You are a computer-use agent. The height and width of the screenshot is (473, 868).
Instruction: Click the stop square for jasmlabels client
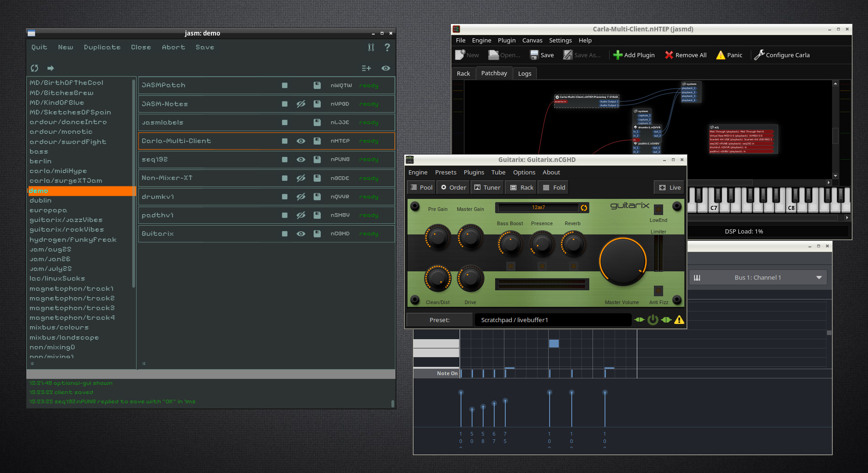click(285, 122)
